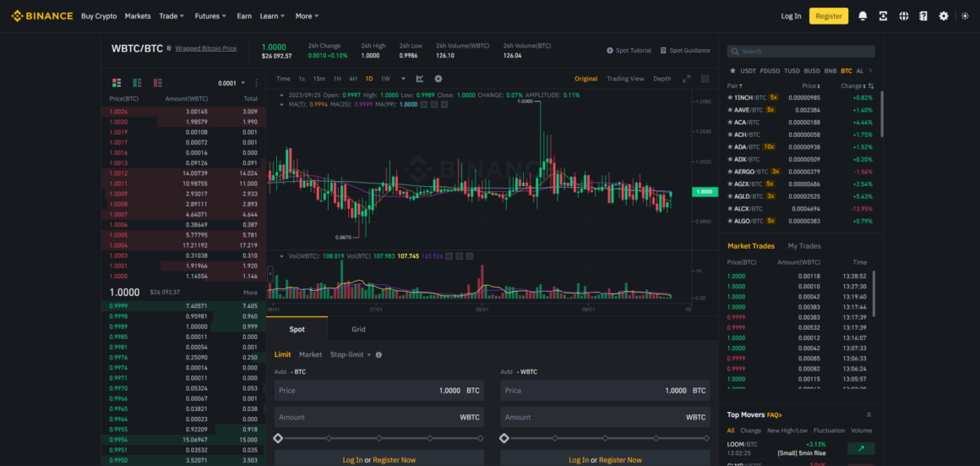Viewport: 980px width, 466px height.
Task: Open the Stop-limit order type dropdown
Action: pos(350,354)
